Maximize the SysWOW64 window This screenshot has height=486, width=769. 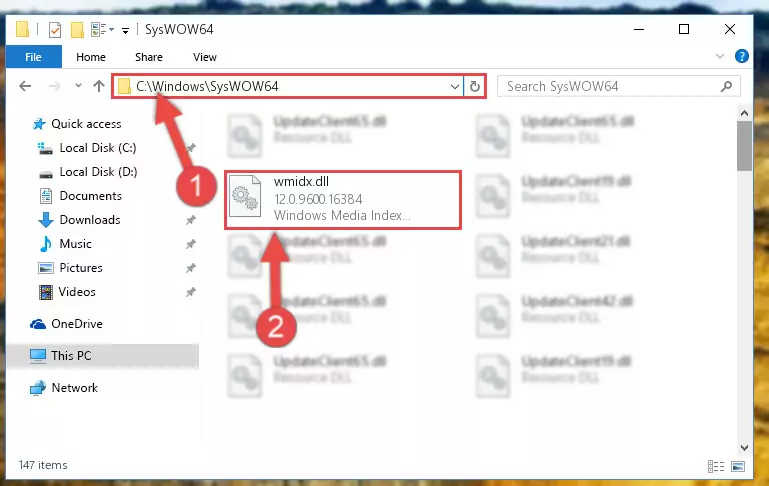pos(684,29)
